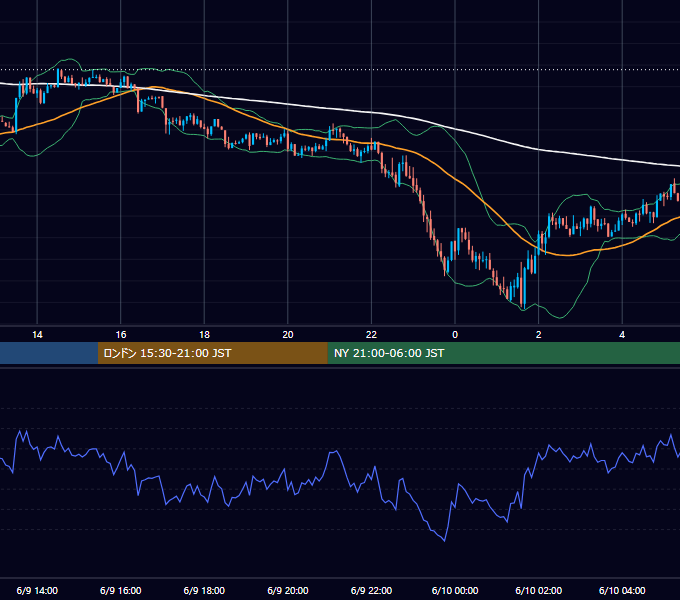Click the 6/10 04:00 date label
680x600 pixels.
pos(622,590)
